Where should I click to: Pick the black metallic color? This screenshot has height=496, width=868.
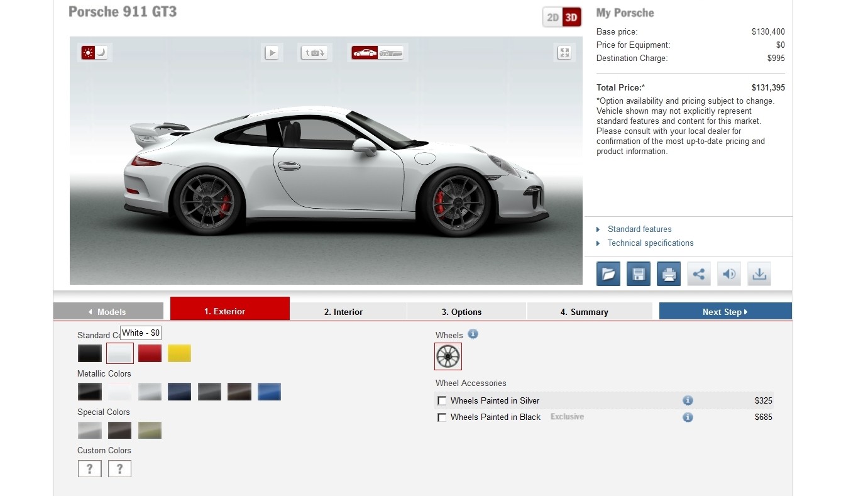(90, 392)
